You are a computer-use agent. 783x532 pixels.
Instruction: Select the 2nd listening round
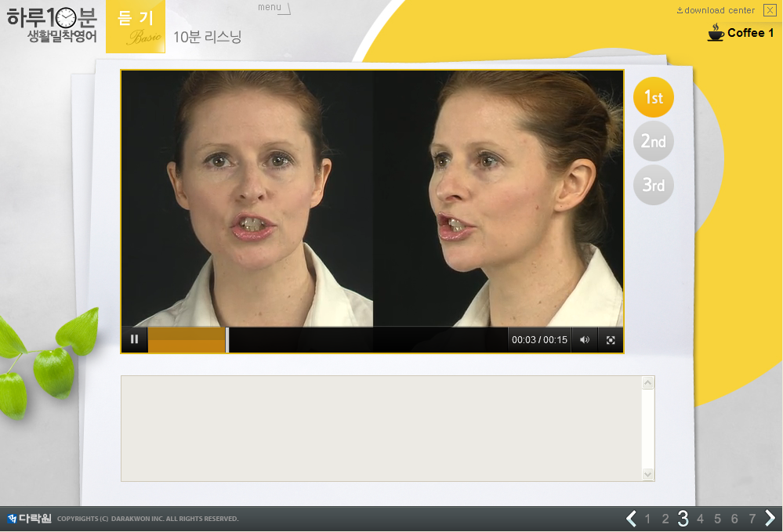point(653,142)
